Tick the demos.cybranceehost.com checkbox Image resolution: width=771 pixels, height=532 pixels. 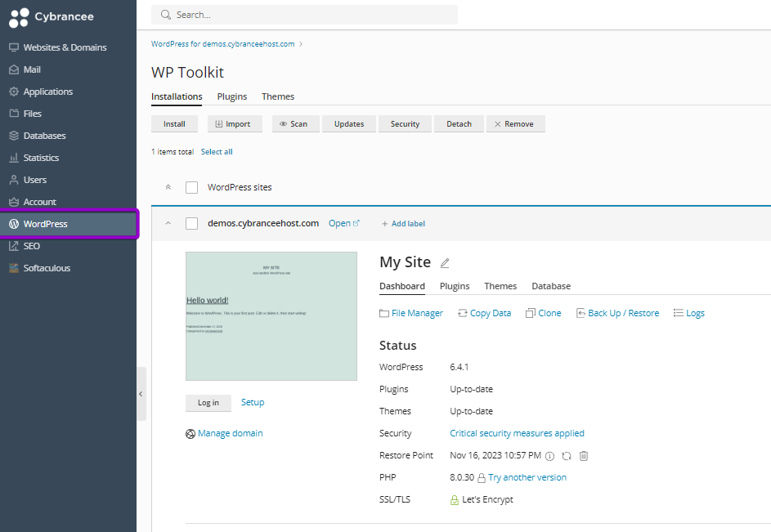192,223
